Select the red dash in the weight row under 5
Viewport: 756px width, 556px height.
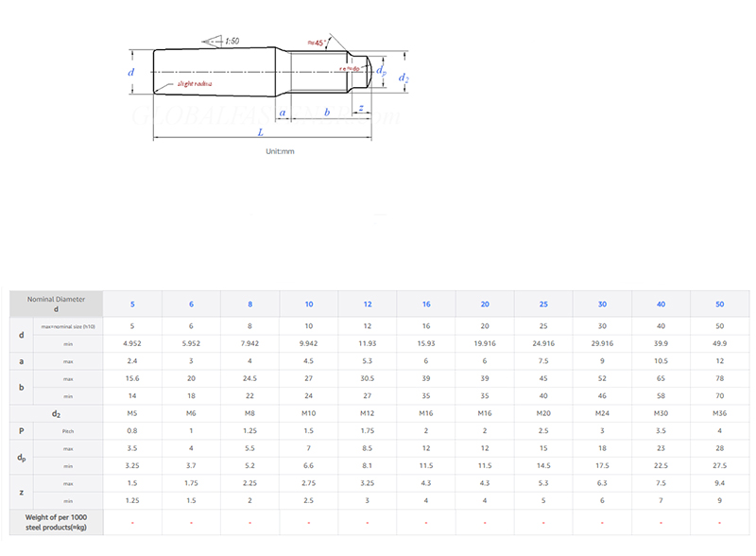click(x=132, y=522)
